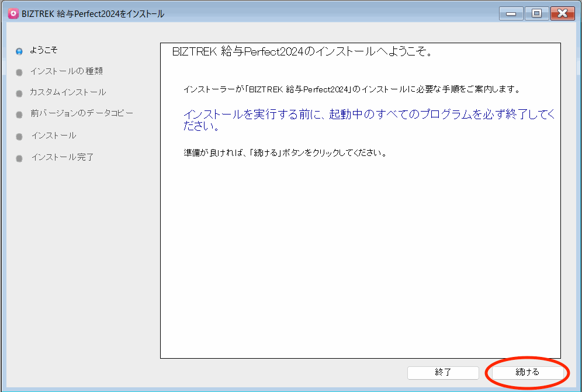
Task: Minimize the installer window
Action: pyautogui.click(x=511, y=14)
